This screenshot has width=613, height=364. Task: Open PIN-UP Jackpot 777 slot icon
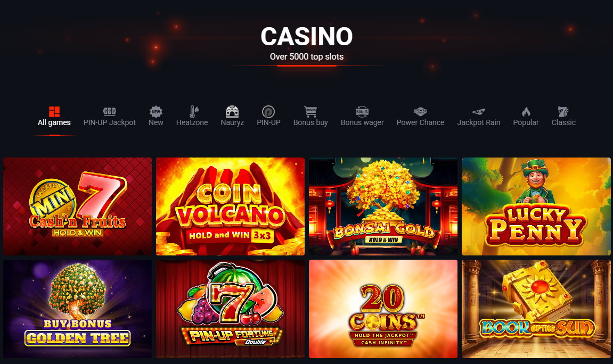(x=110, y=112)
